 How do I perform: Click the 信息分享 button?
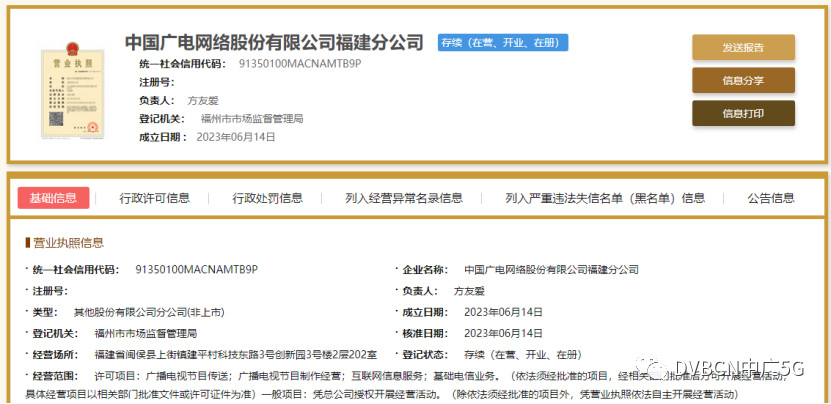point(743,81)
